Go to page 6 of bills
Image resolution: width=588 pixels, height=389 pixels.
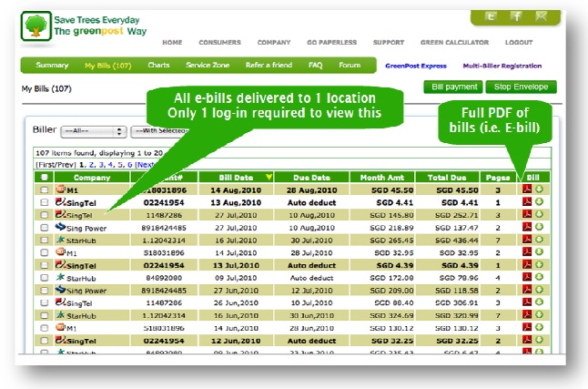coord(130,165)
